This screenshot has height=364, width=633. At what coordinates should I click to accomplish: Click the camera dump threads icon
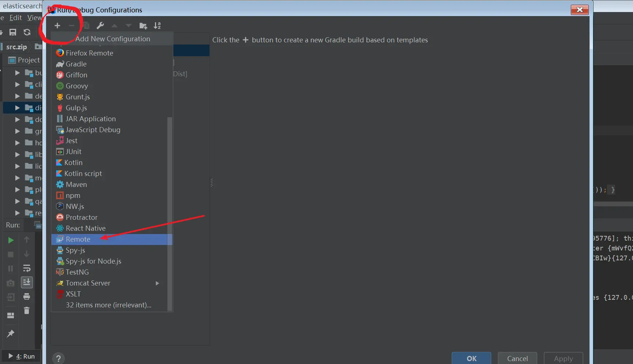coord(11,283)
